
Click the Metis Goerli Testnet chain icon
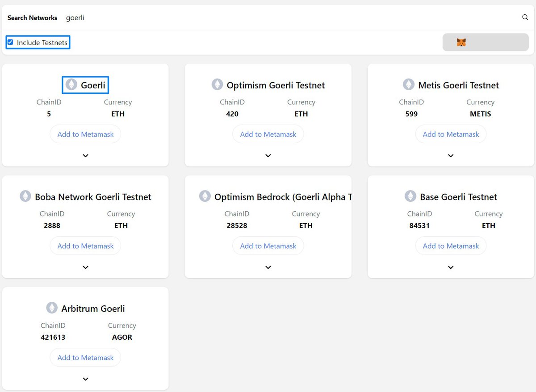tap(409, 84)
